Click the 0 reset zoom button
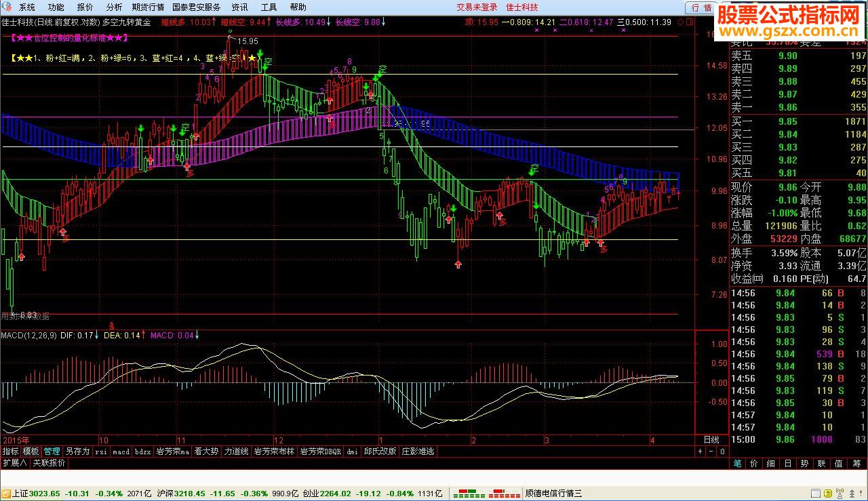Screen dimensions: 868x501 pos(723,452)
